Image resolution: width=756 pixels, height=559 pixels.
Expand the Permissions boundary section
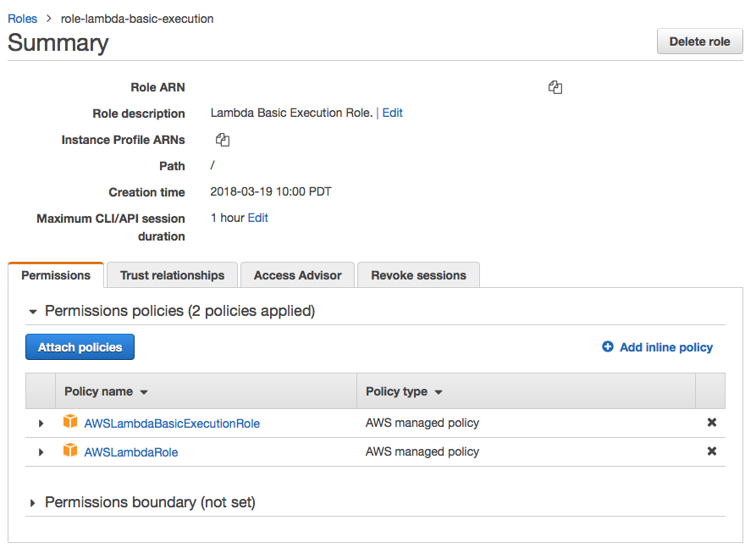click(x=32, y=502)
